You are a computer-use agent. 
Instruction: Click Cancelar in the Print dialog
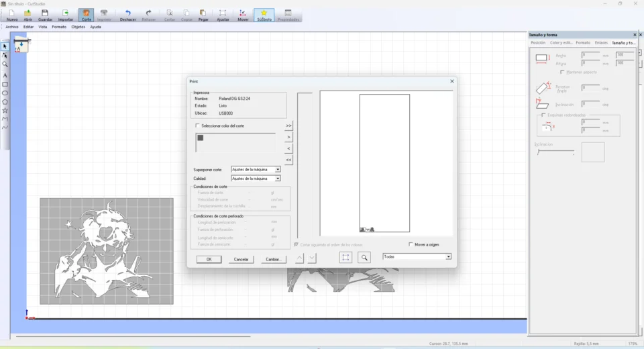(241, 259)
